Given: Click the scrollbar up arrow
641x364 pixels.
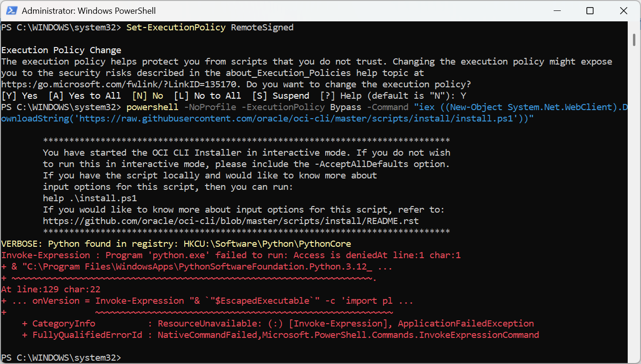Looking at the screenshot, I should point(634,26).
